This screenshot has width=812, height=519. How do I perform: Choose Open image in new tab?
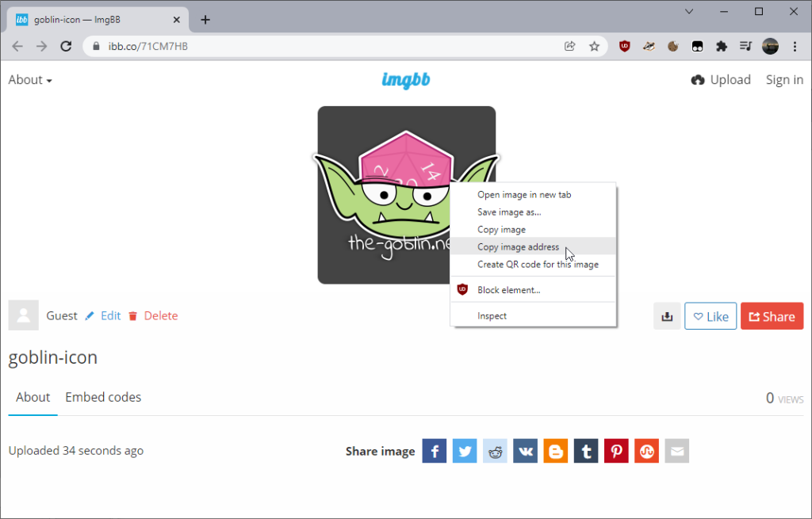(x=533, y=195)
